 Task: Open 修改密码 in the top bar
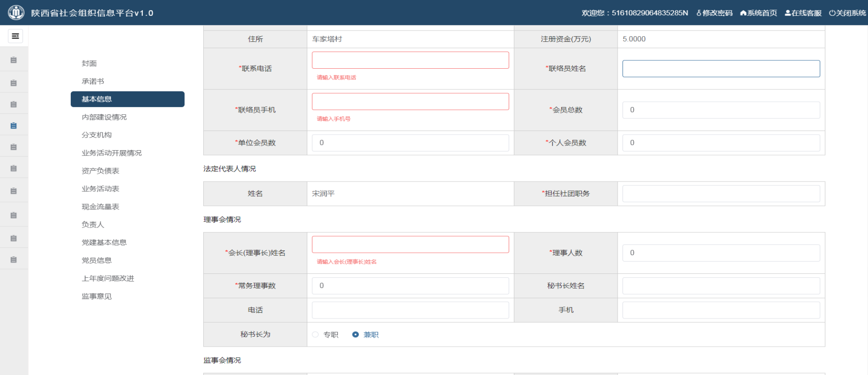click(x=714, y=13)
